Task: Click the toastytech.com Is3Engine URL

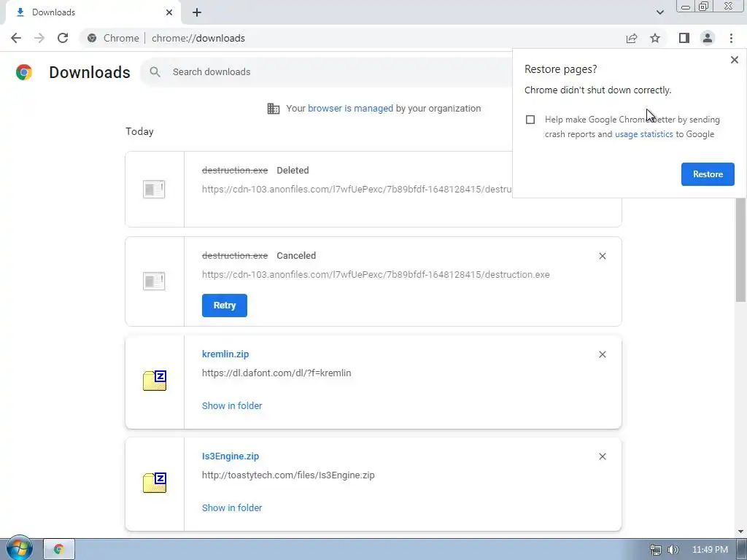Action: (x=288, y=475)
